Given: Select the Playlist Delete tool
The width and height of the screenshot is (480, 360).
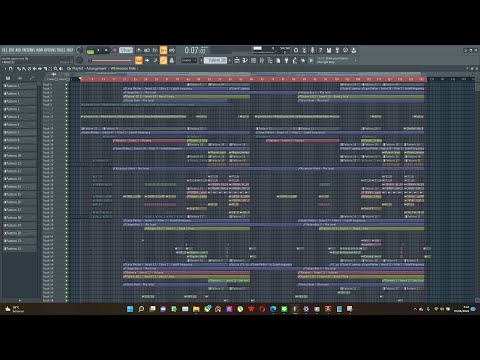Looking at the screenshot, I should coord(29,68).
